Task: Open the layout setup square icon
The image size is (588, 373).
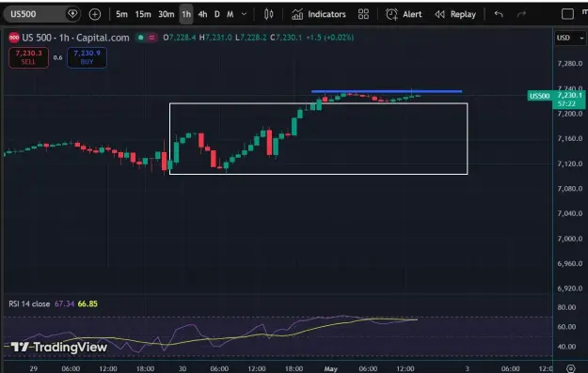Action: [567, 14]
